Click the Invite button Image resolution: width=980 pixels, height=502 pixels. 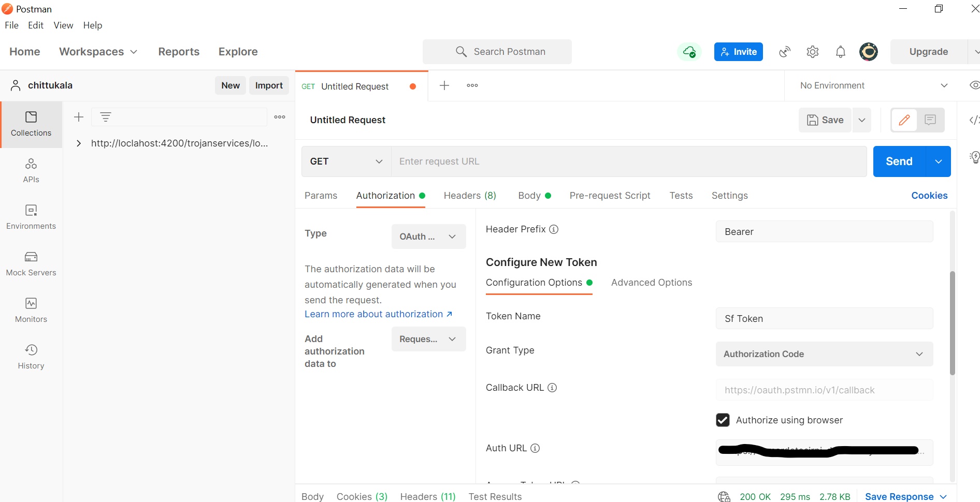pyautogui.click(x=738, y=52)
